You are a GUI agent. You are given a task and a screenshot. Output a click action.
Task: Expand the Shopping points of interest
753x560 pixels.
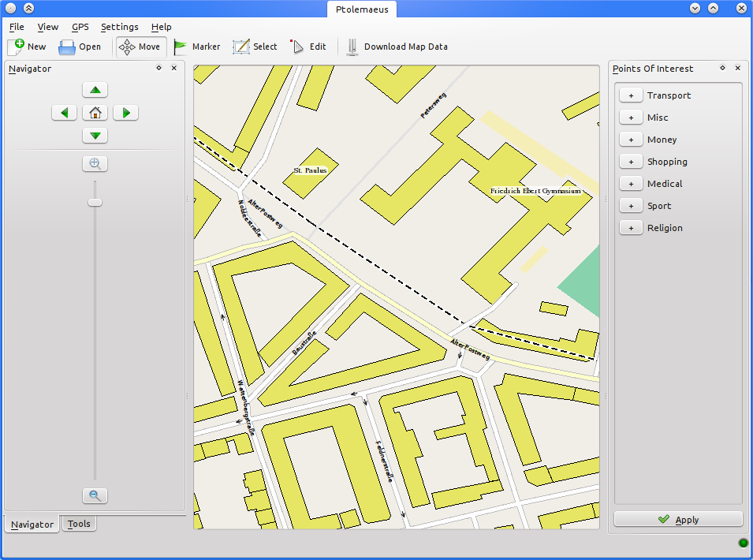(x=631, y=162)
